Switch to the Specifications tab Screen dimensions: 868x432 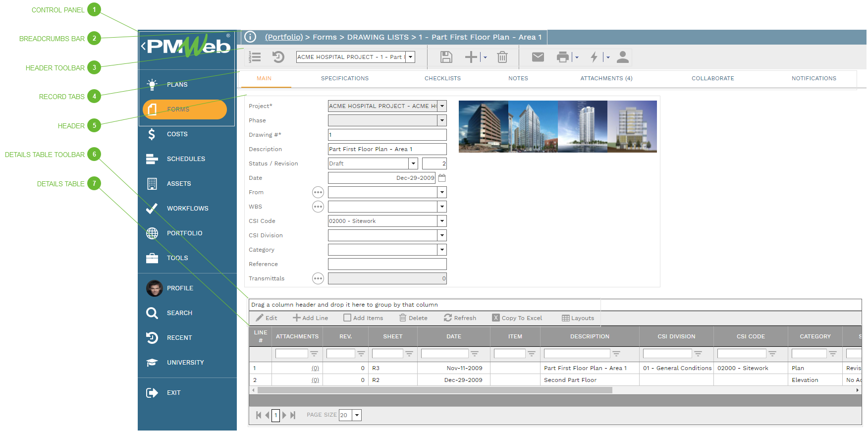click(x=344, y=78)
